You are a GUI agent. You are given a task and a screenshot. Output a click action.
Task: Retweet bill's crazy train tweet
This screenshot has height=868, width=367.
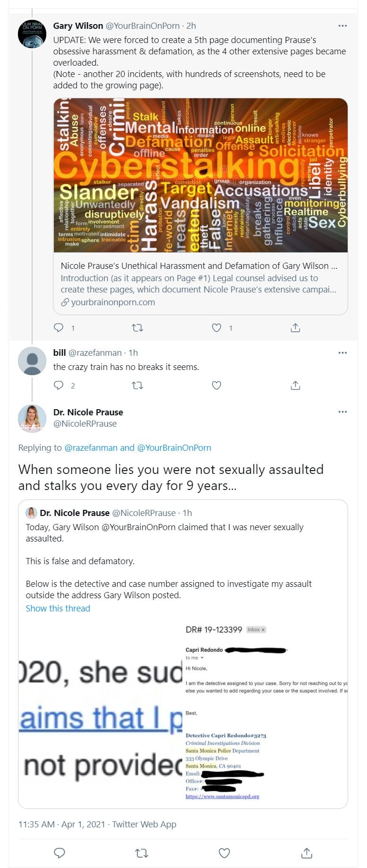[137, 385]
